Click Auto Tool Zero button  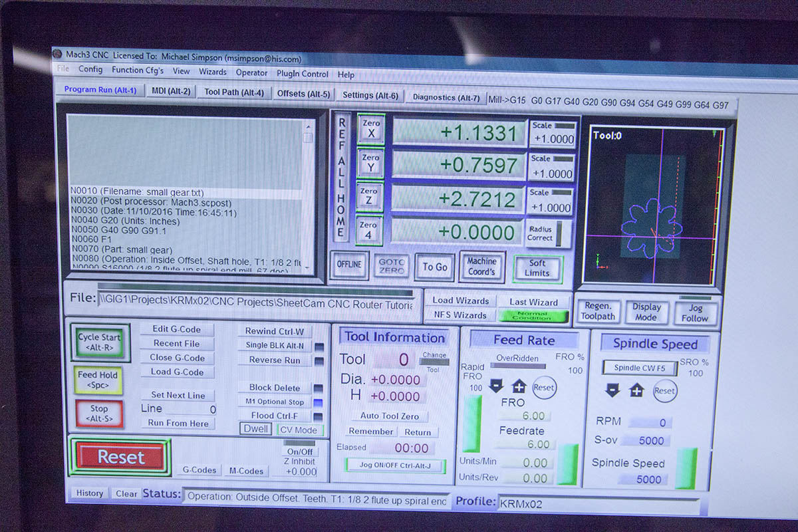click(390, 416)
